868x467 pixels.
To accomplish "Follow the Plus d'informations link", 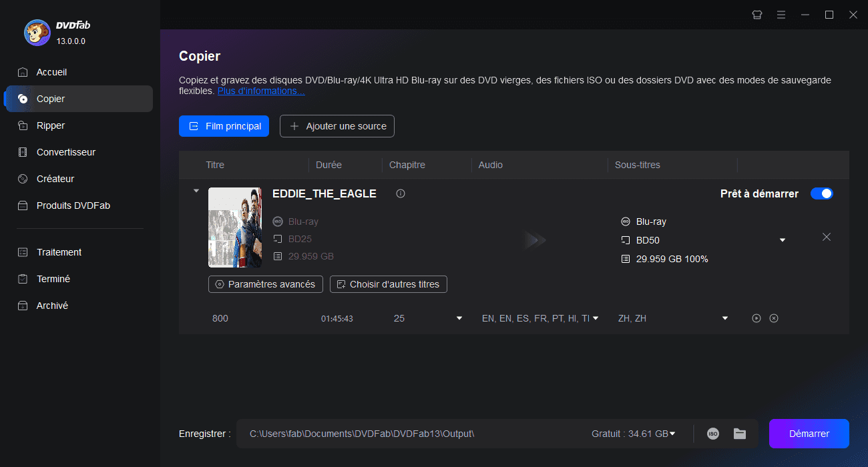I will pyautogui.click(x=261, y=91).
